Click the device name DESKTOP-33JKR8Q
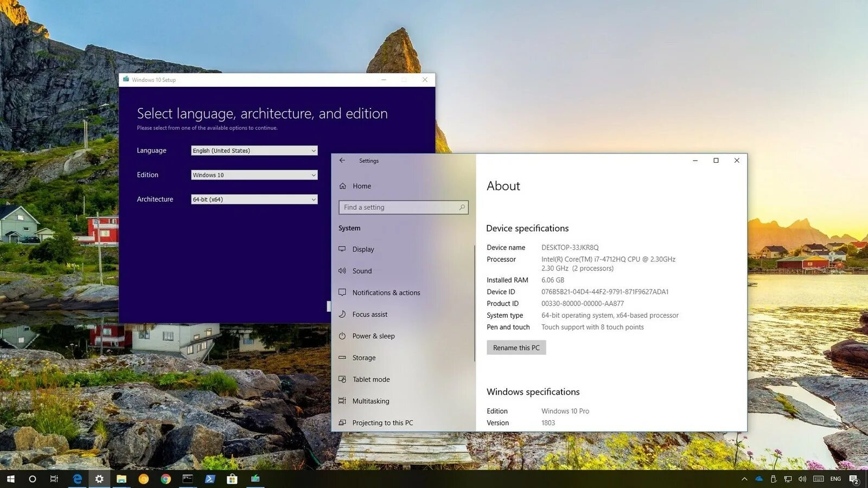This screenshot has width=868, height=488. 570,248
